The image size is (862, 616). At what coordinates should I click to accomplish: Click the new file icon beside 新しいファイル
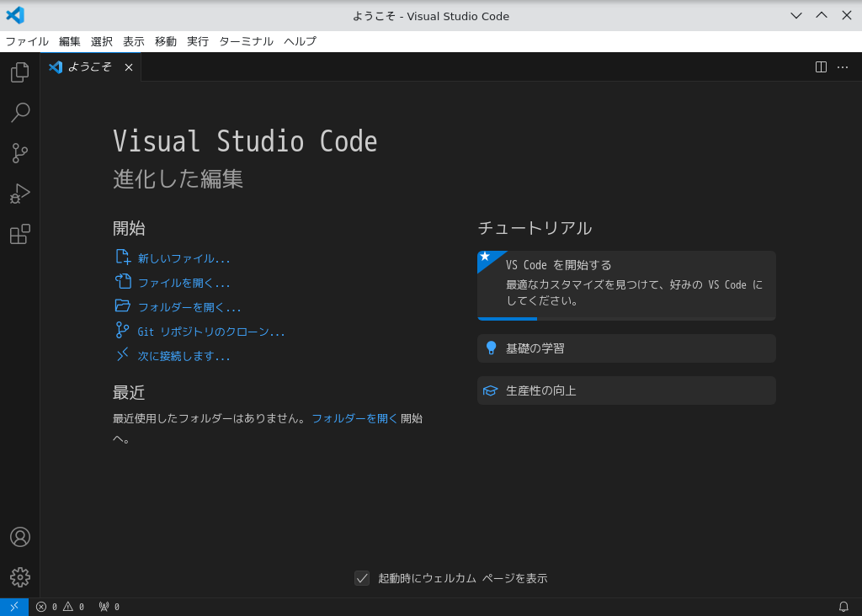[x=123, y=258]
